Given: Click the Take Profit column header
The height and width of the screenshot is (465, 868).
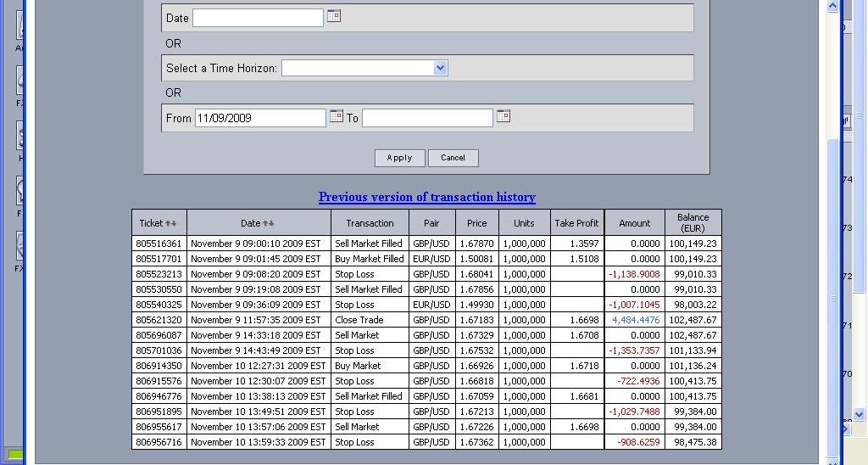Looking at the screenshot, I should click(576, 223).
